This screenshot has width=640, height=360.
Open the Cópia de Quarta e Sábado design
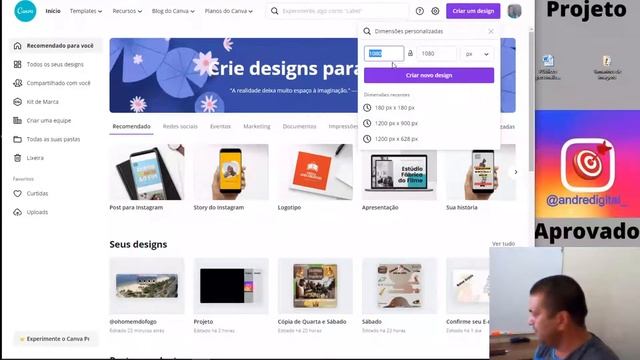pos(315,286)
